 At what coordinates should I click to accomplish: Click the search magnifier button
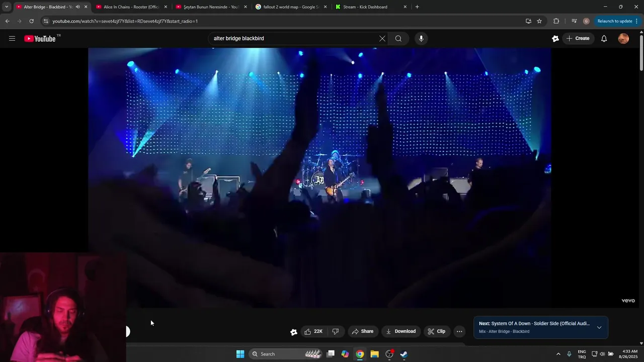coord(398,38)
